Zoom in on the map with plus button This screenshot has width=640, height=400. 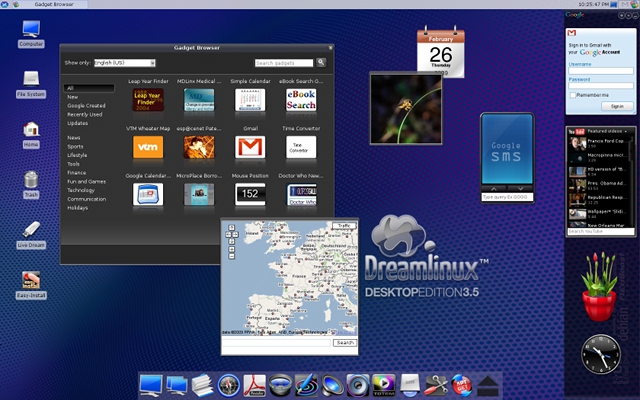[231, 249]
